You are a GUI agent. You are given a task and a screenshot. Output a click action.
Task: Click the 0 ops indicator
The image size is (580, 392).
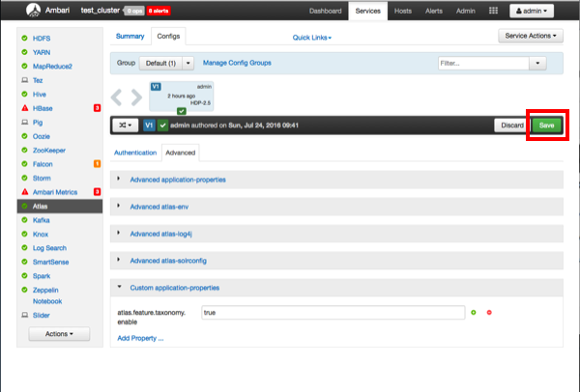point(134,11)
